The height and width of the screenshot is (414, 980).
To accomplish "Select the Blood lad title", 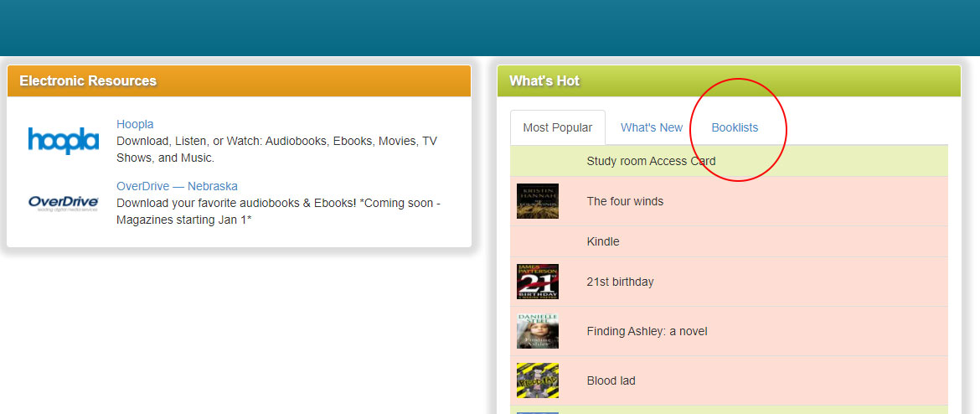I will (611, 380).
